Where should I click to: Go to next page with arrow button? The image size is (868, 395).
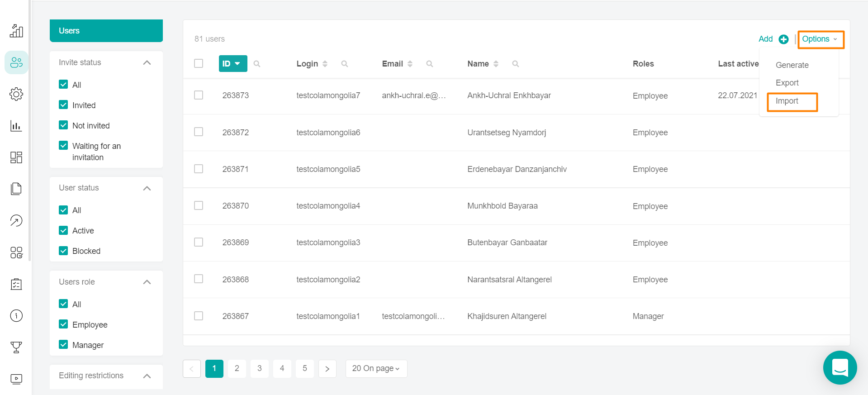(327, 369)
